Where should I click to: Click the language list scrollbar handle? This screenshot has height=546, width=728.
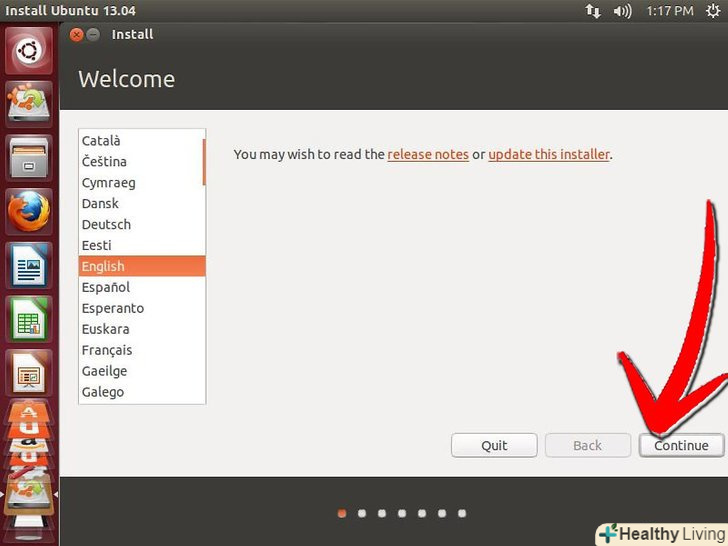[204, 162]
